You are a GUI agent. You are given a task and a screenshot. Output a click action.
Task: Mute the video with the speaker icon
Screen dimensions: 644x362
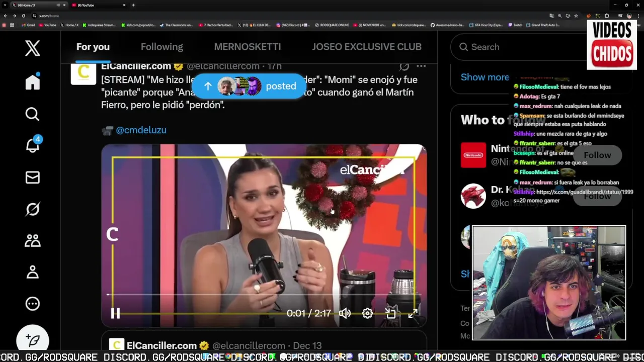click(x=345, y=313)
